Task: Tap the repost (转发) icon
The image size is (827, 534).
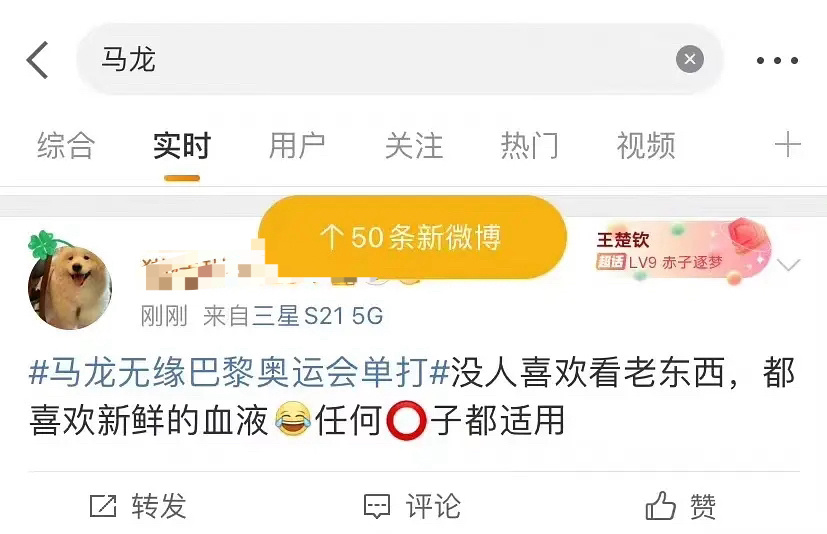Action: click(x=103, y=506)
